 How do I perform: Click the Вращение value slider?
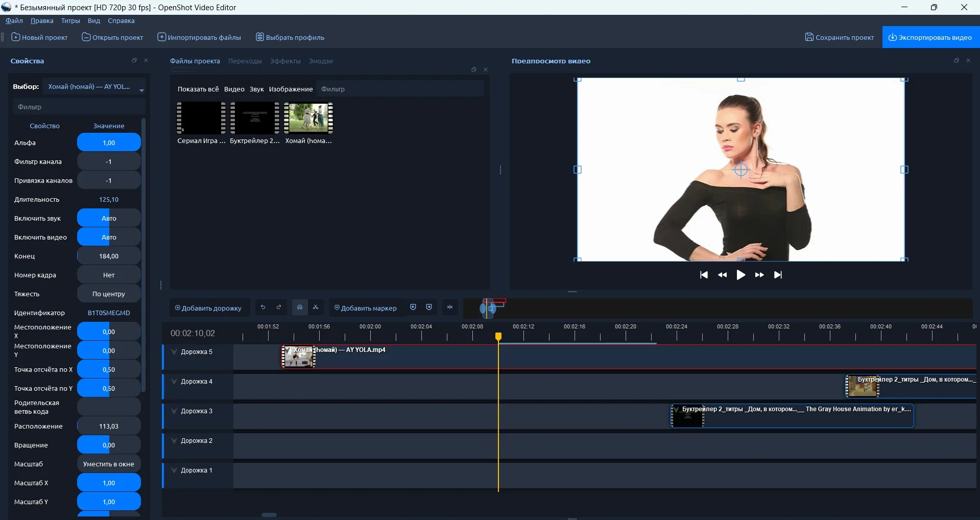point(109,445)
